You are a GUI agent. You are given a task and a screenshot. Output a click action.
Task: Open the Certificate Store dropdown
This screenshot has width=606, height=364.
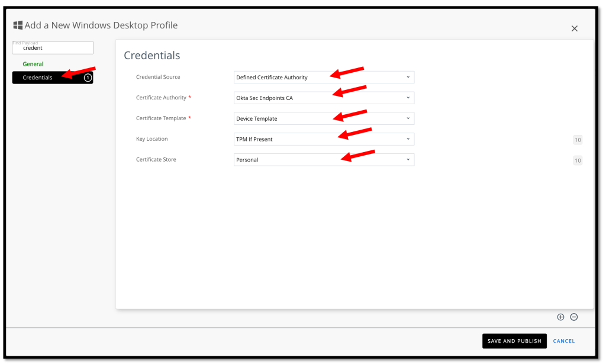[x=324, y=160]
